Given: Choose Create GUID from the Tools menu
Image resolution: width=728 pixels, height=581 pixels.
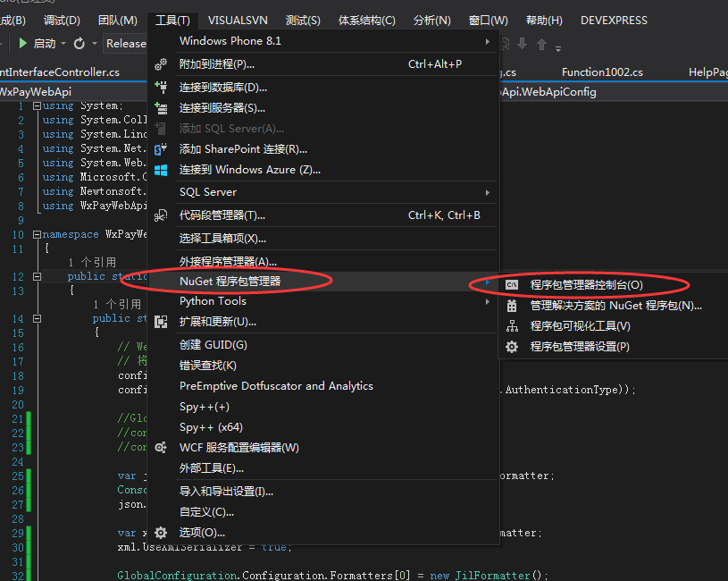Looking at the screenshot, I should coord(213,345).
